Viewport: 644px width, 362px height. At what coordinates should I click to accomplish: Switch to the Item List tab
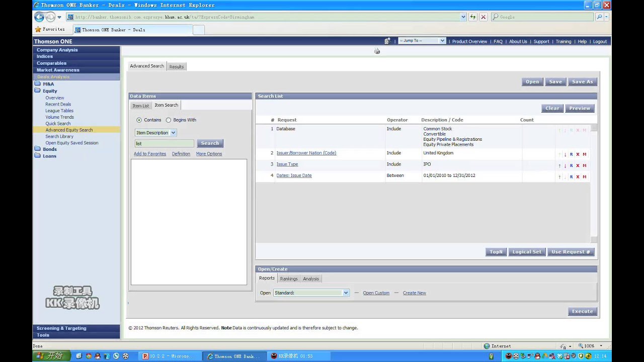[140, 106]
